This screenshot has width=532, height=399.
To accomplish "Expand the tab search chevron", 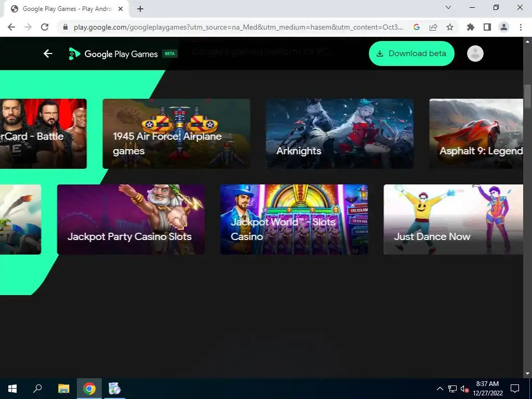I will coord(448,7).
